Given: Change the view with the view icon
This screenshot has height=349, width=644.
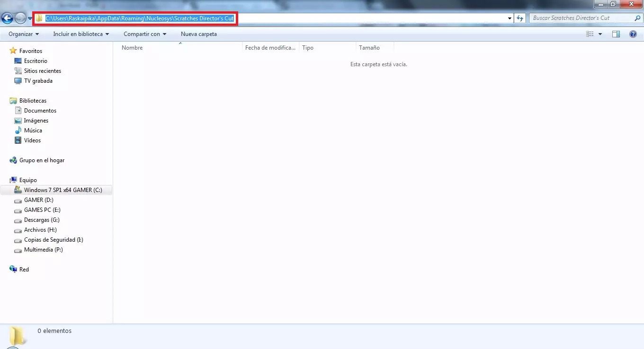Looking at the screenshot, I should 590,34.
